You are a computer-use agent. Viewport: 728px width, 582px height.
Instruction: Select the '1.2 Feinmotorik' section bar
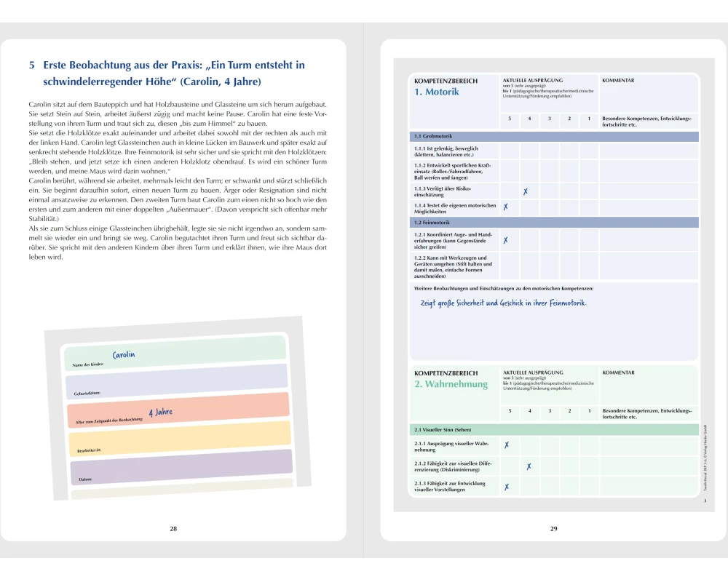[553, 221]
